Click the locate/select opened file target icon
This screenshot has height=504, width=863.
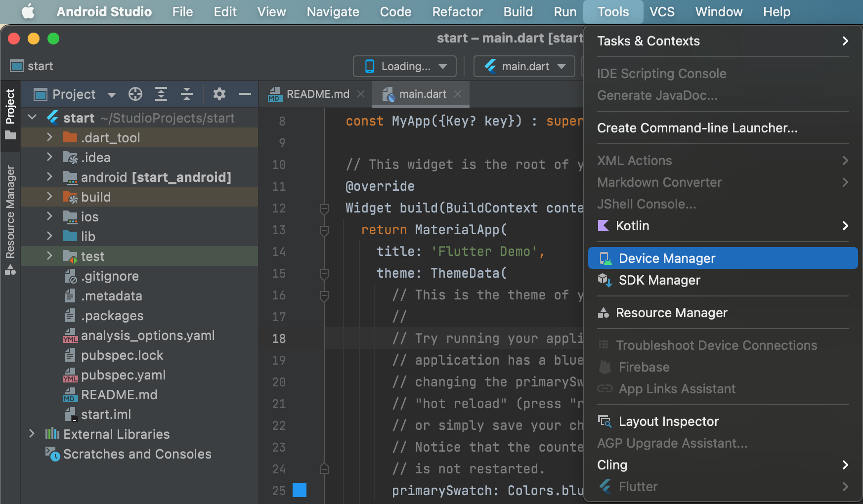pyautogui.click(x=135, y=94)
